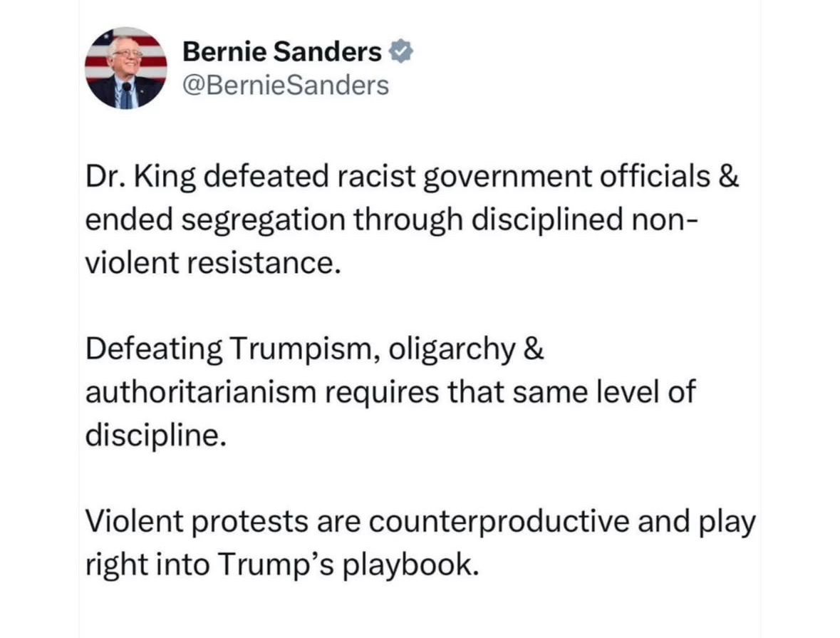840x638 pixels.
Task: Click the Bernie Sanders display name
Action: [282, 51]
